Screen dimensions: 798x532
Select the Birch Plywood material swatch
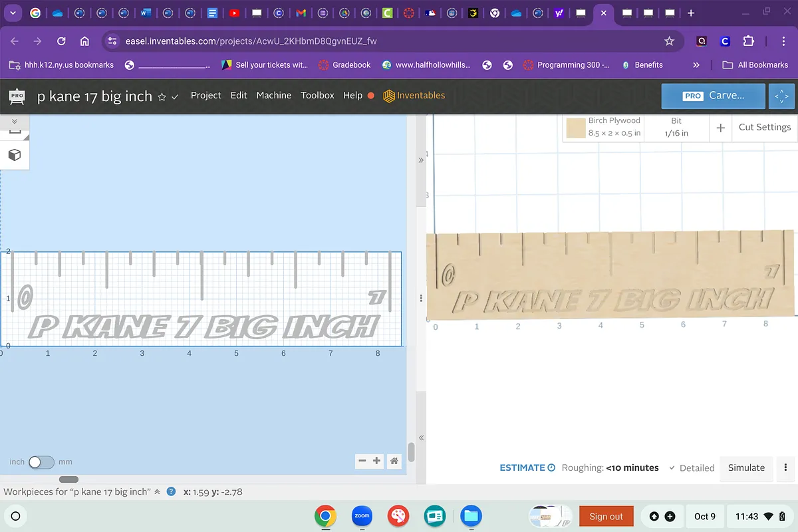click(x=575, y=128)
